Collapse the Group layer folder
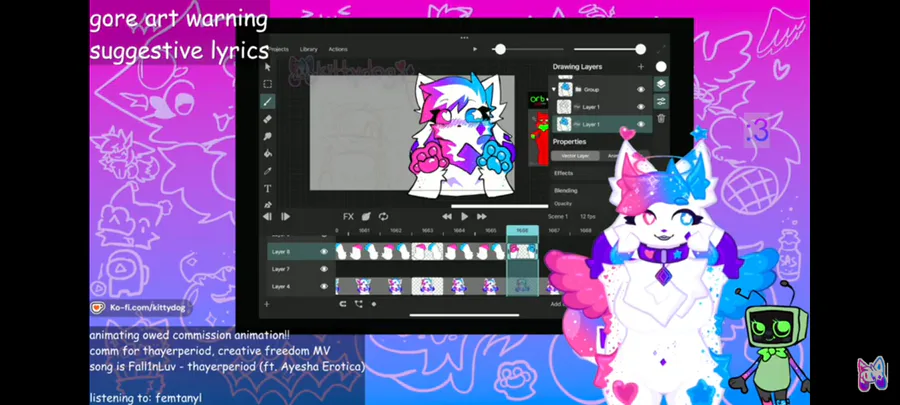Viewport: 900px width, 405px height. coord(553,89)
